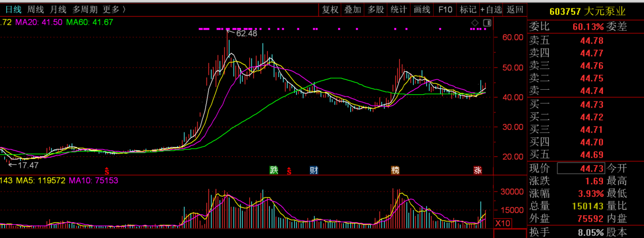Open the 多周期 multi-period selector
Image resolution: width=644 pixels, height=238 pixels.
click(x=85, y=9)
